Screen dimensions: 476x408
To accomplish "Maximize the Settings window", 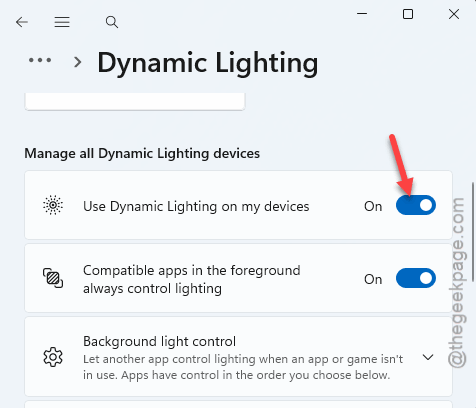I will coord(408,14).
